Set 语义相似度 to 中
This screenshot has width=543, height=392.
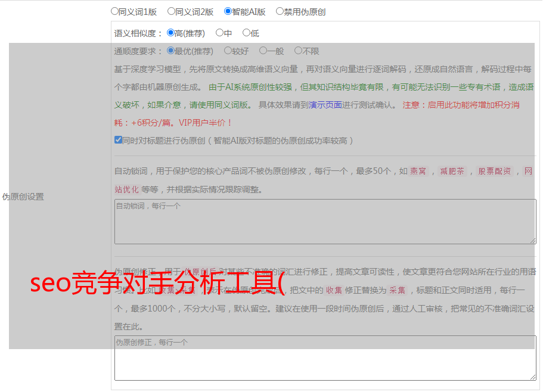pyautogui.click(x=219, y=33)
